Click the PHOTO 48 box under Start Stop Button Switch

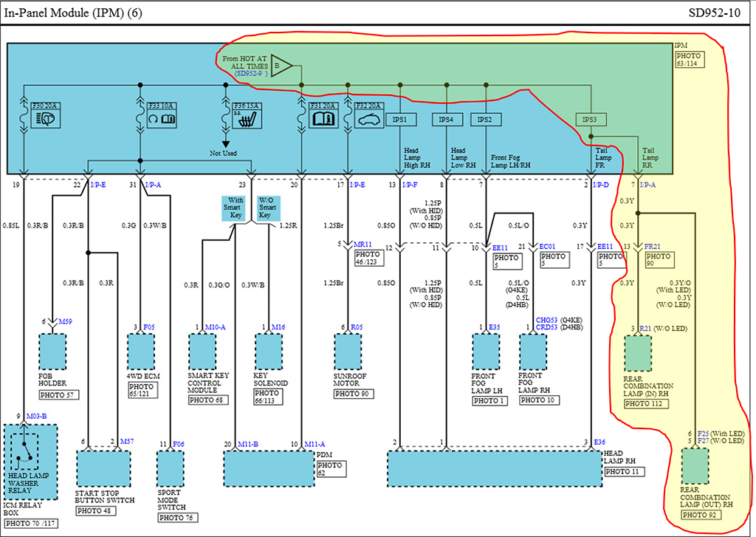point(96,510)
